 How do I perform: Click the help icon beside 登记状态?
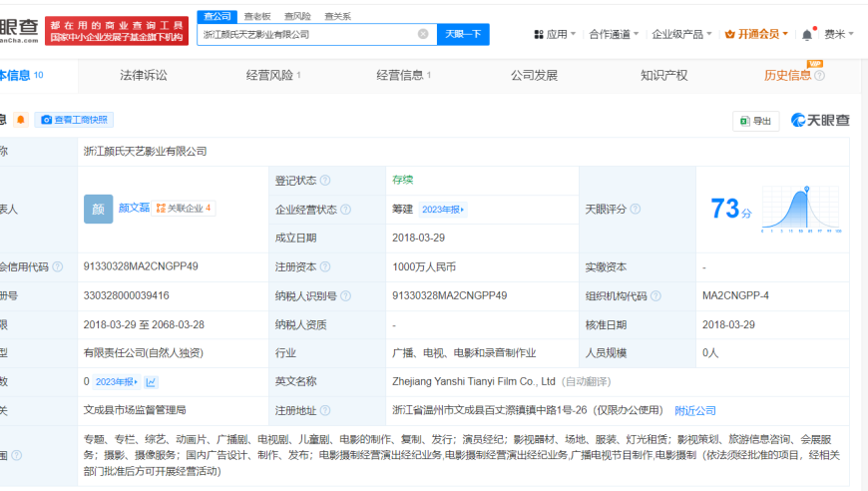click(x=325, y=181)
